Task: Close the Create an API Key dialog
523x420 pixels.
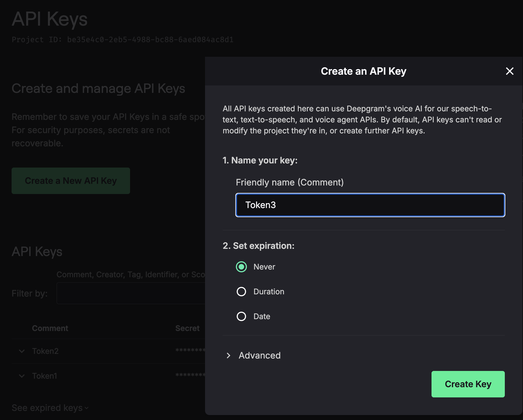Action: (509, 71)
